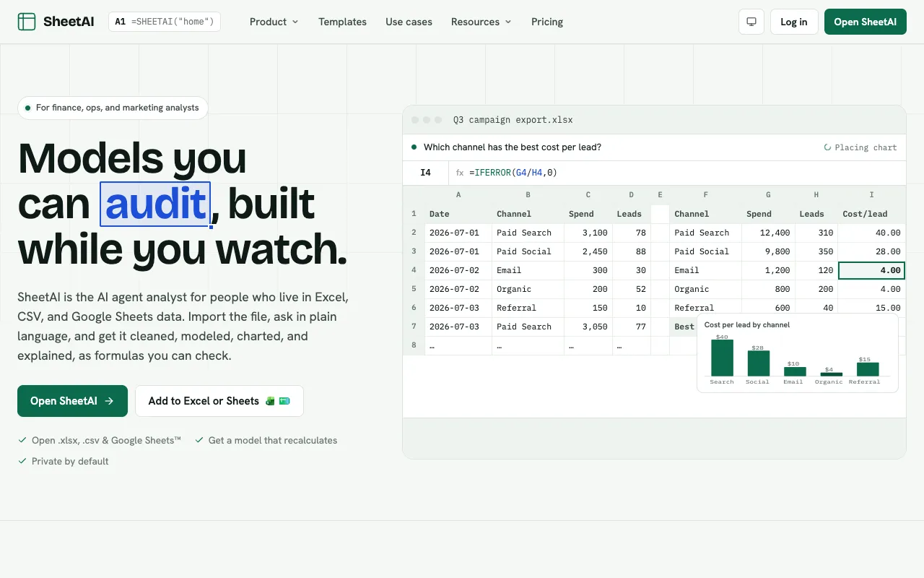Go to the Templates page

(x=342, y=22)
